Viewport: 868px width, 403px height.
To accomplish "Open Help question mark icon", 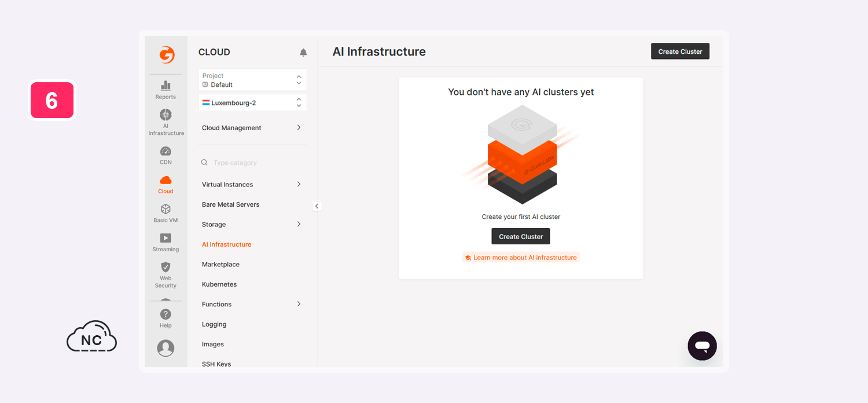I will click(x=165, y=318).
